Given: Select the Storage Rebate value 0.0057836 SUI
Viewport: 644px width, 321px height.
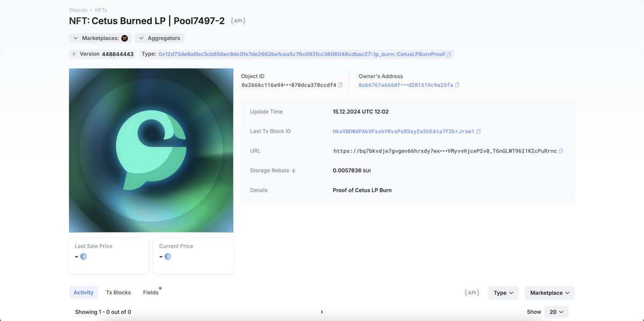Looking at the screenshot, I should pyautogui.click(x=352, y=171).
